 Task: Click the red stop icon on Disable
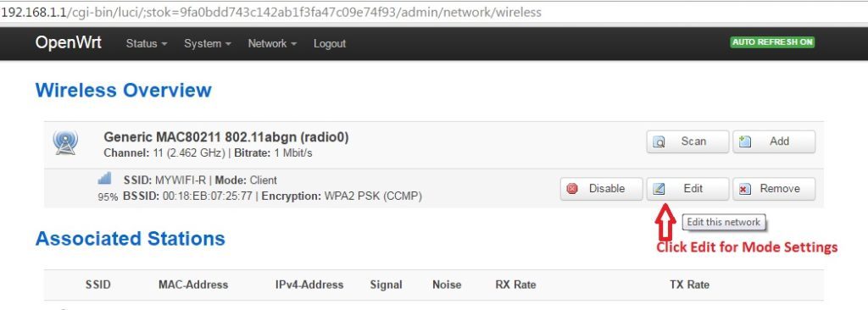(572, 189)
